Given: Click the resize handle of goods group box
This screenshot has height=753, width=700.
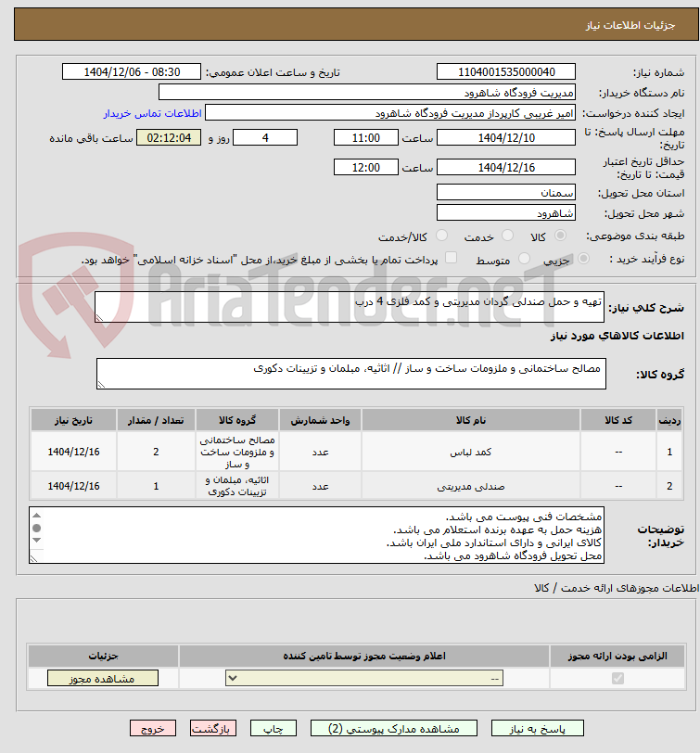Looking at the screenshot, I should coord(101,384).
